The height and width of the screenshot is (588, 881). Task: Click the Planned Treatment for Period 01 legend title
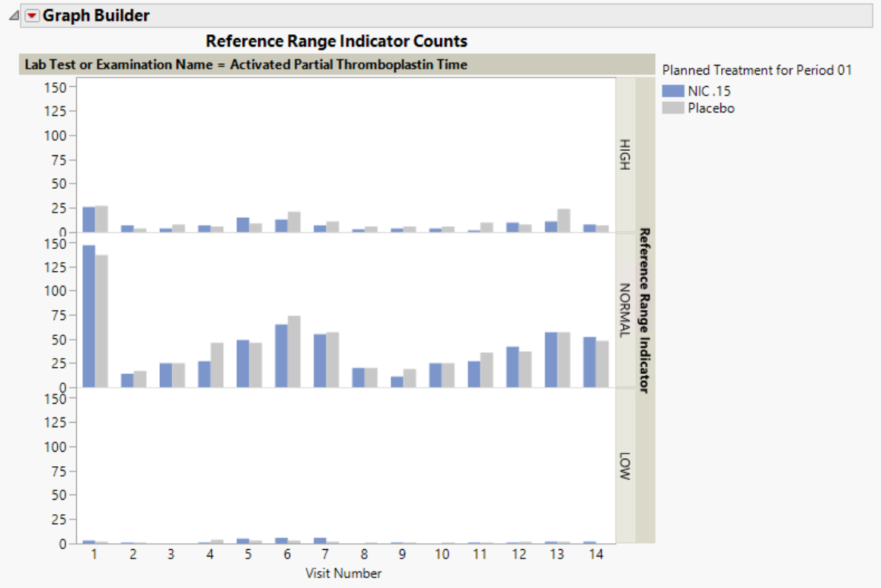click(757, 70)
